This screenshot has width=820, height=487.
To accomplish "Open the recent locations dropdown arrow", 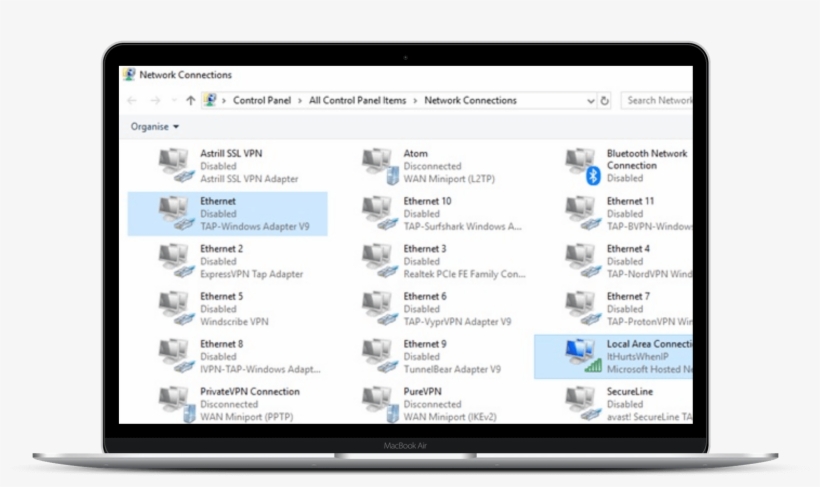I will click(174, 100).
